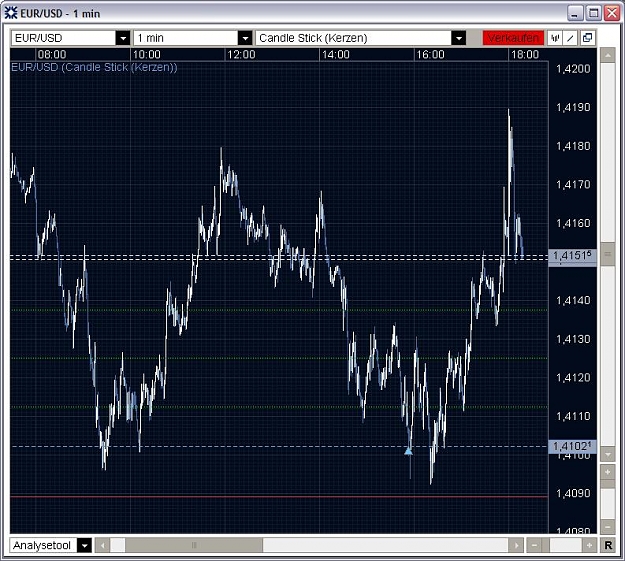Click the 10:00 time axis label
Image resolution: width=625 pixels, height=561 pixels.
pyautogui.click(x=146, y=55)
